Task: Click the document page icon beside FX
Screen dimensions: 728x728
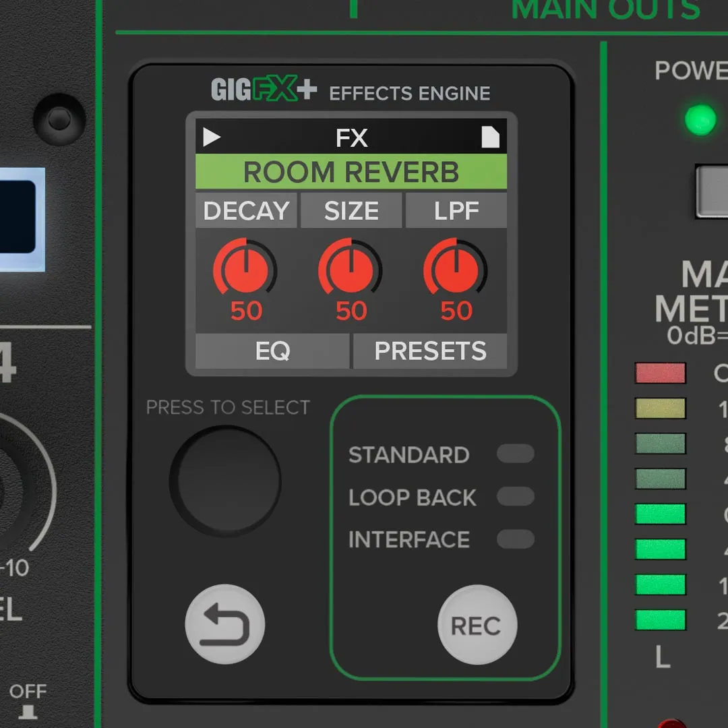Action: (x=490, y=138)
